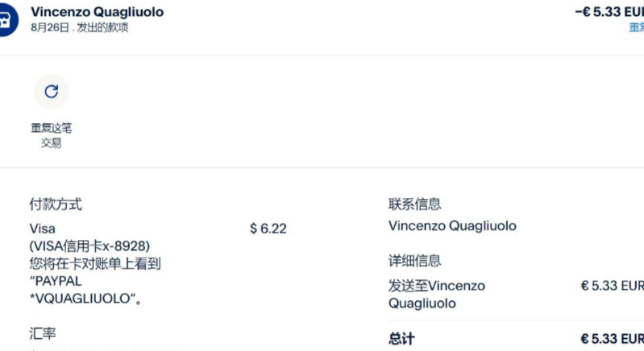Click the 总计 total label
644x351 pixels.
pos(401,339)
